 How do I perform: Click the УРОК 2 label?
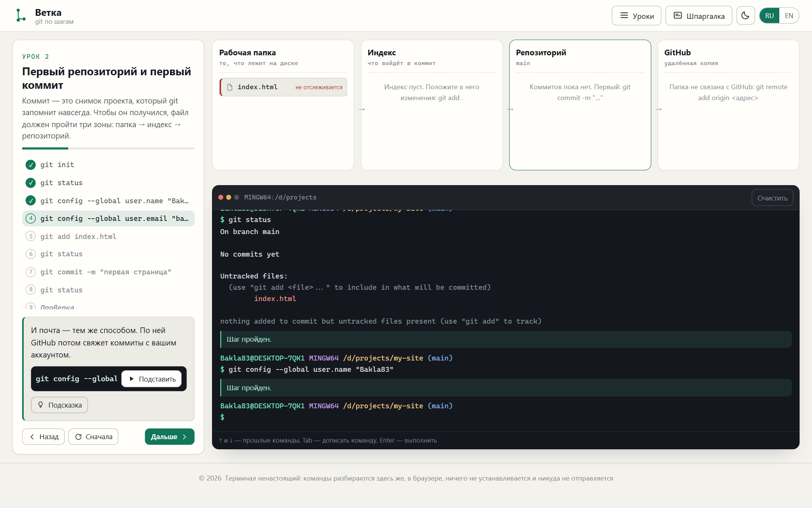pyautogui.click(x=35, y=56)
